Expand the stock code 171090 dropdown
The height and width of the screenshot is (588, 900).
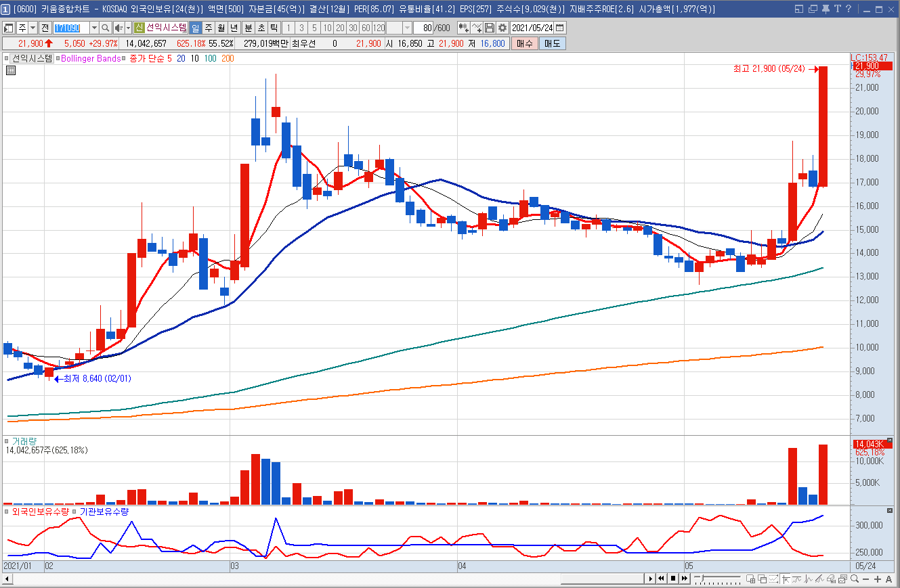94,28
